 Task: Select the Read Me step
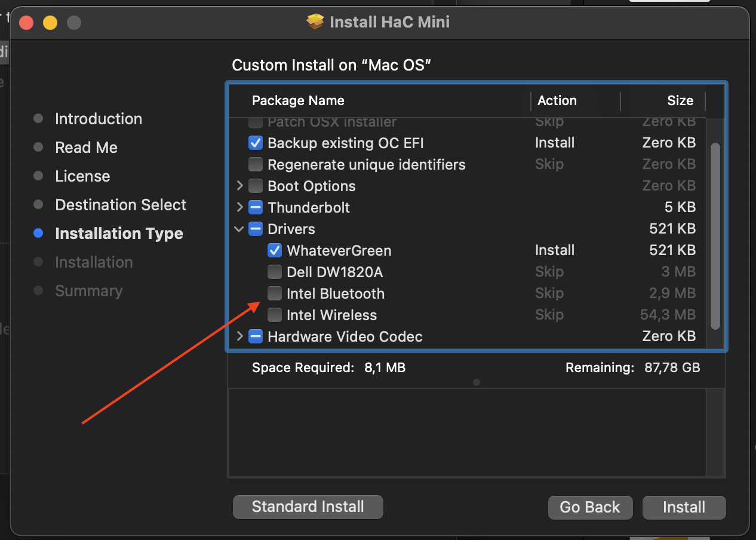tap(87, 148)
